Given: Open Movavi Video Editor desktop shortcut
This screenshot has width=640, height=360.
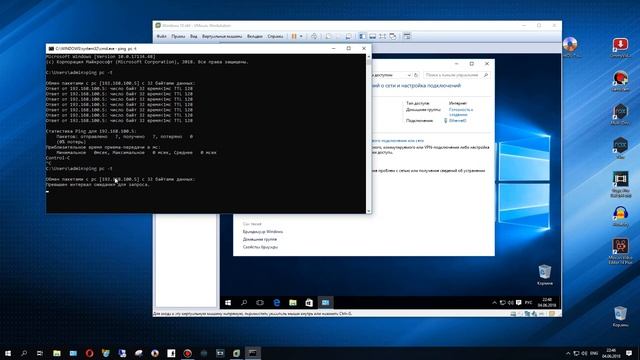Looking at the screenshot, I should (620, 251).
